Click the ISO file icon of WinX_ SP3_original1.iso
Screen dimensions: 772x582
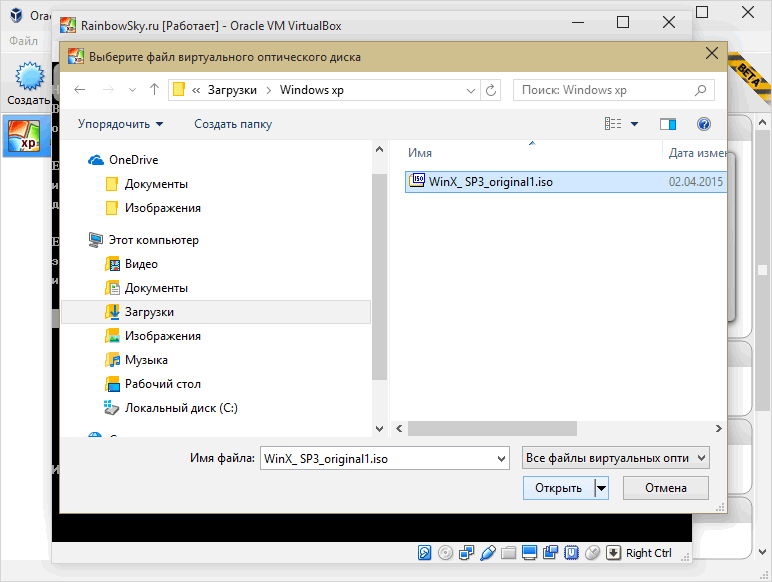(x=417, y=180)
